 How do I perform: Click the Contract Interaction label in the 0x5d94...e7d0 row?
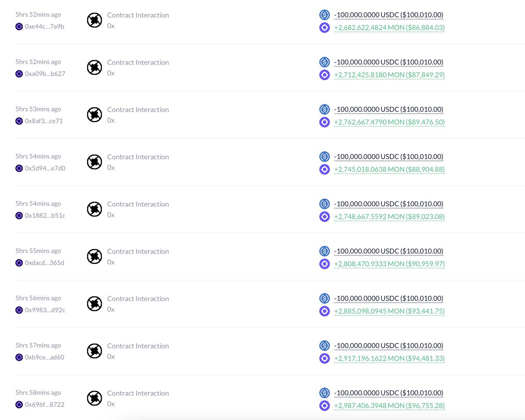(x=138, y=157)
